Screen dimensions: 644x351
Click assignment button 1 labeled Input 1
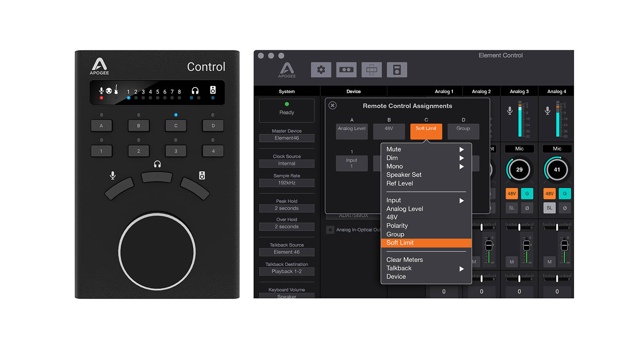[x=352, y=163]
